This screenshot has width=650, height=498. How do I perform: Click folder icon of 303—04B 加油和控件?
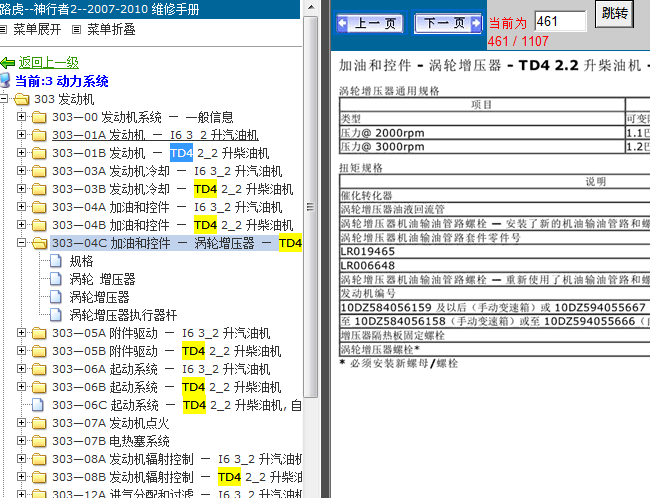pos(39,225)
